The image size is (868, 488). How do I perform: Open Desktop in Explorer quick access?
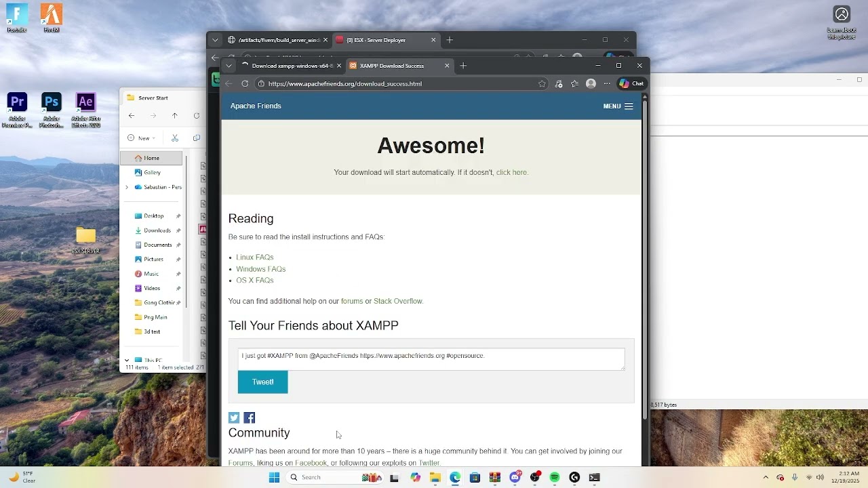(x=154, y=216)
